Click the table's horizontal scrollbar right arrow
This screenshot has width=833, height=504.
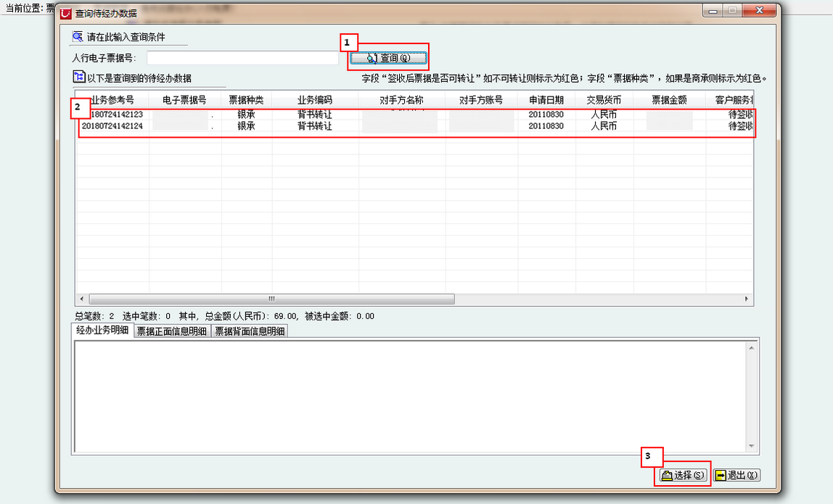747,299
